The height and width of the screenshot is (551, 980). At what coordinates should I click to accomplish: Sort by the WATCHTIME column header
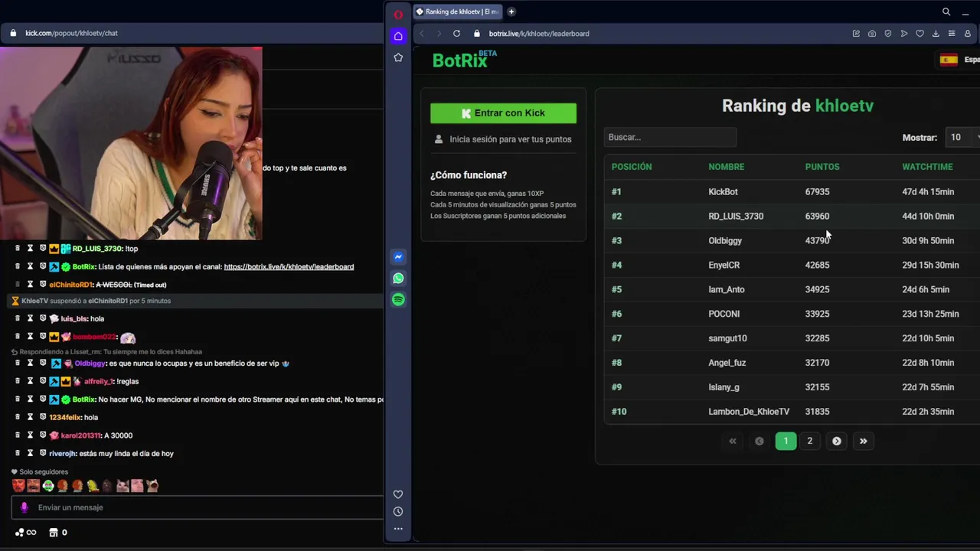(x=927, y=167)
